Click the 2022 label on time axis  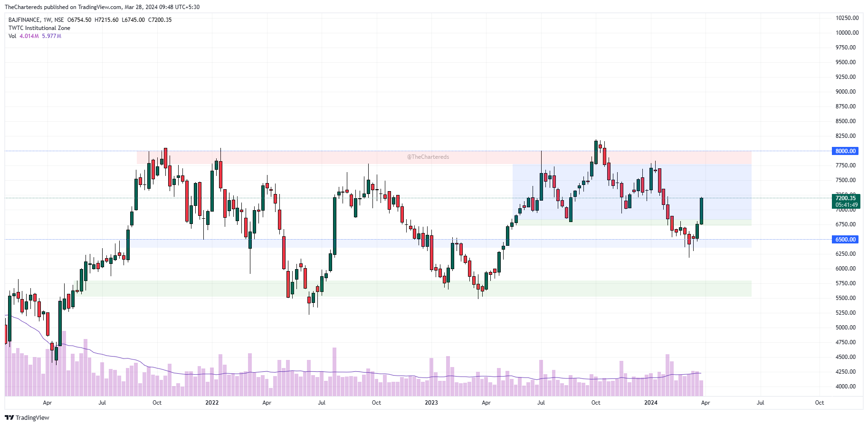coord(212,403)
